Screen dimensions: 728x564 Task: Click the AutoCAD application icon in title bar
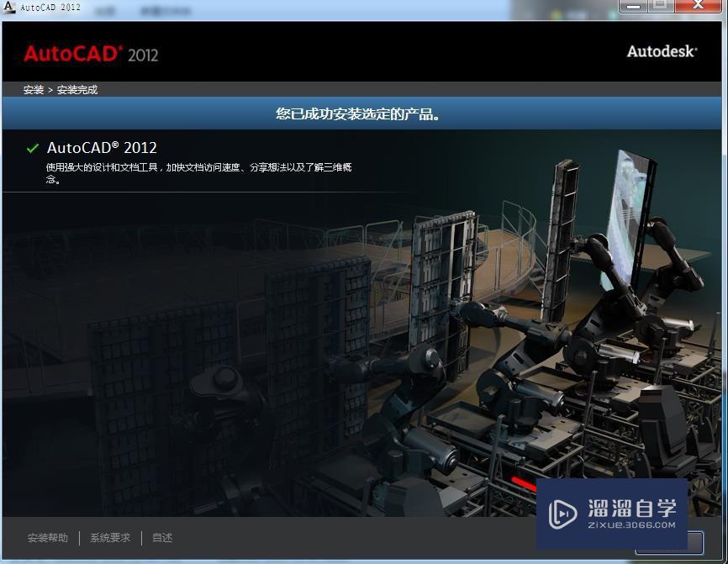pos(8,8)
